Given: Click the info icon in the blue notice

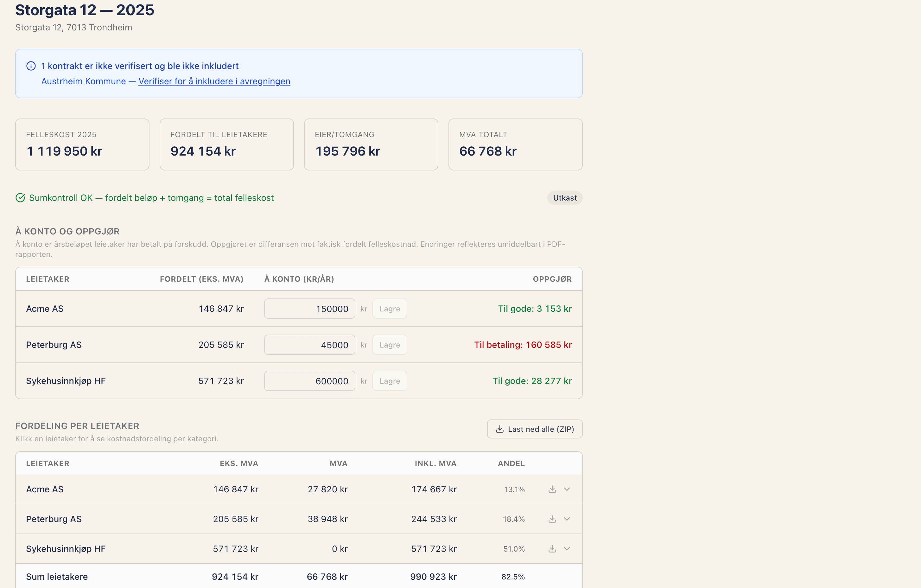Looking at the screenshot, I should coord(31,66).
